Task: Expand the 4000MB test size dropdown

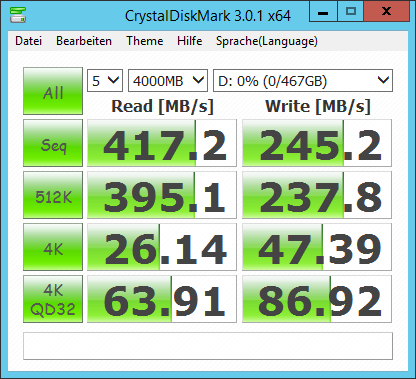Action: click(x=168, y=80)
